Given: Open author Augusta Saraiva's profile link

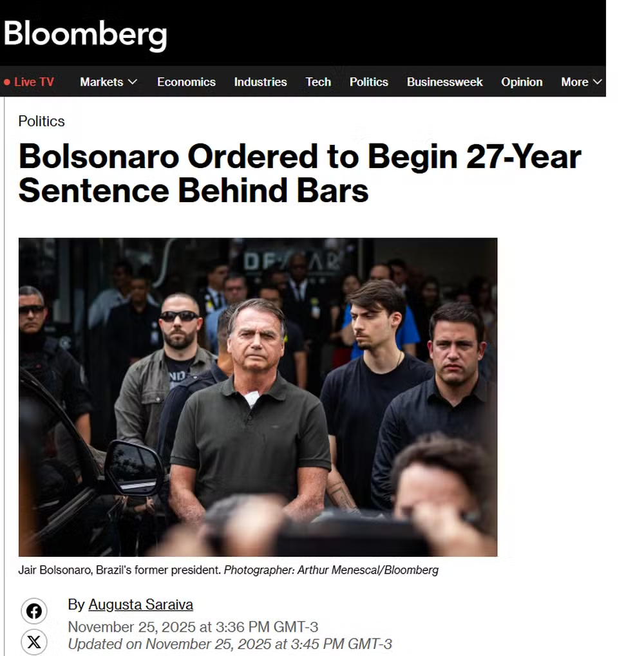Looking at the screenshot, I should (x=140, y=604).
